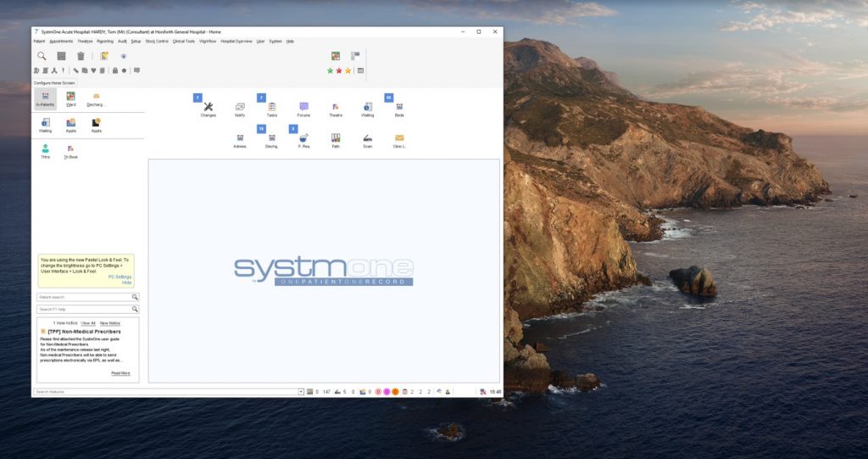Open the Clinical Tools menu
Viewport: 868px width, 459px height.
click(184, 41)
